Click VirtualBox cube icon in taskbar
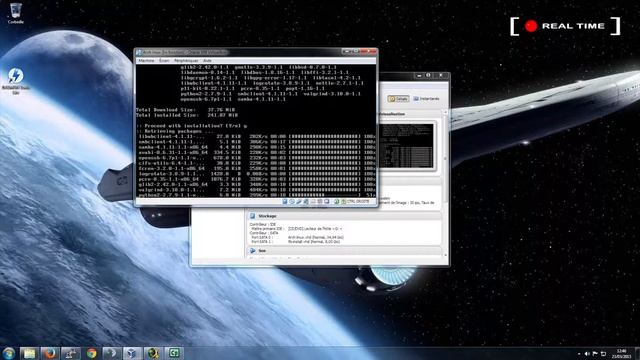 [132, 353]
